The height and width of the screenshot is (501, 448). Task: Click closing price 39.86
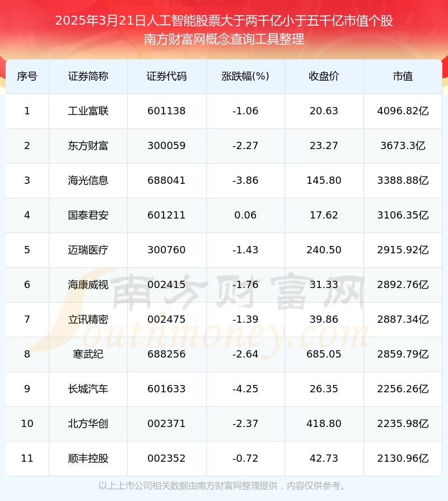pyautogui.click(x=324, y=319)
